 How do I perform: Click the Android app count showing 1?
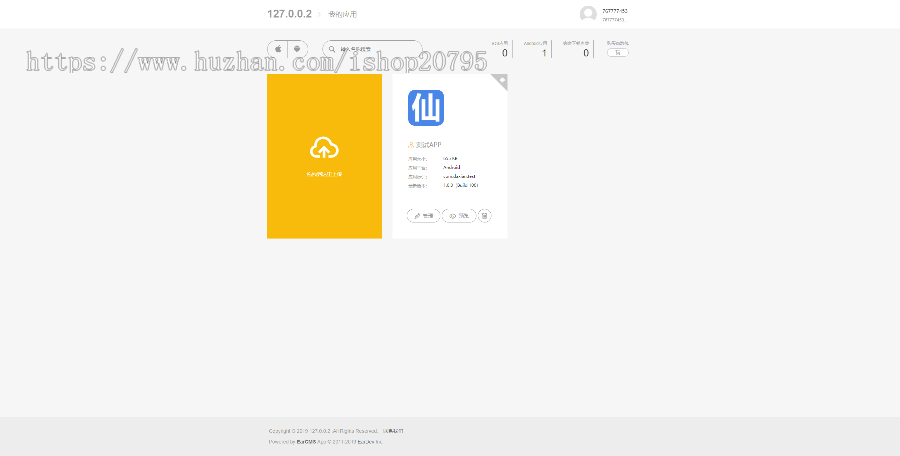[544, 53]
